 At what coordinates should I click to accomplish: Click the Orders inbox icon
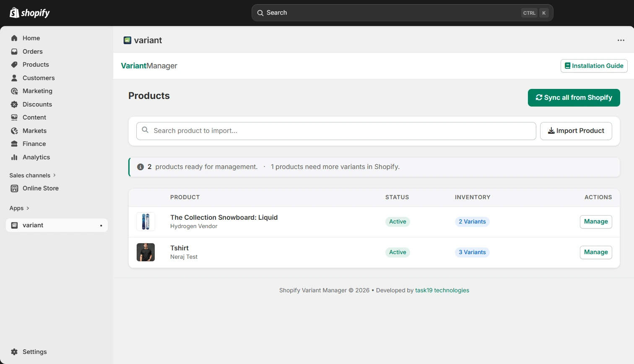pyautogui.click(x=14, y=52)
